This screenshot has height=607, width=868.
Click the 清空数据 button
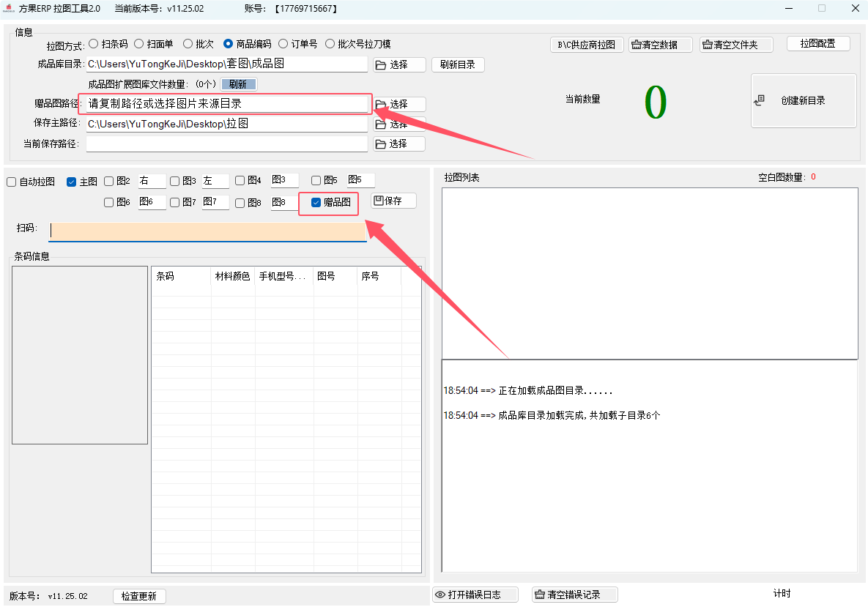[661, 45]
